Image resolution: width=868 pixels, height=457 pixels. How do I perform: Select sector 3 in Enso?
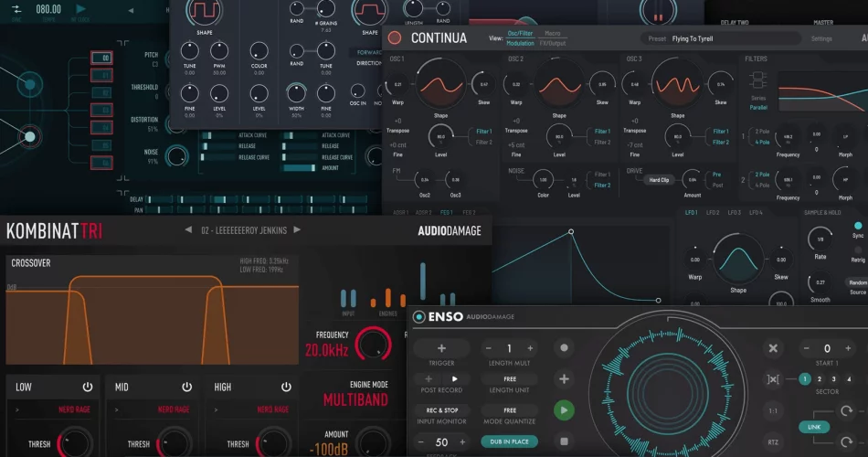click(x=833, y=379)
